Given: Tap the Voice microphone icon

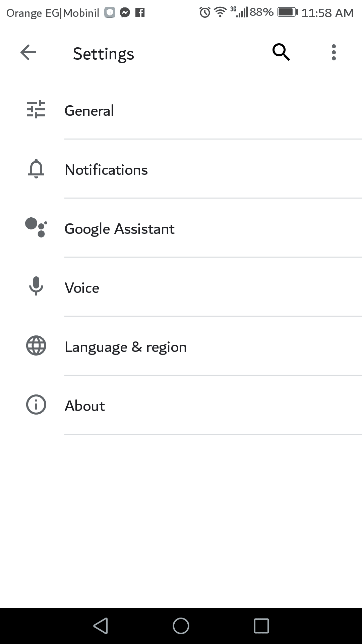Looking at the screenshot, I should pos(36,286).
